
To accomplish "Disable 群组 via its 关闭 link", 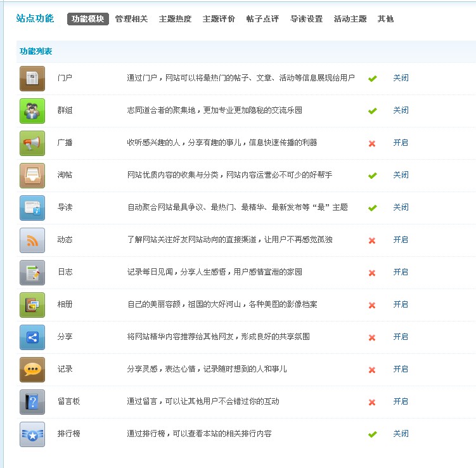I will (401, 110).
